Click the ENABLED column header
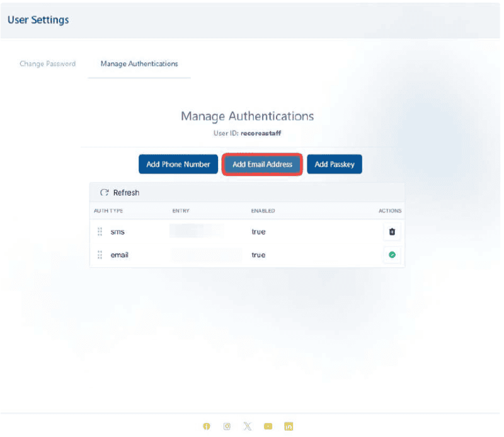 (x=263, y=211)
